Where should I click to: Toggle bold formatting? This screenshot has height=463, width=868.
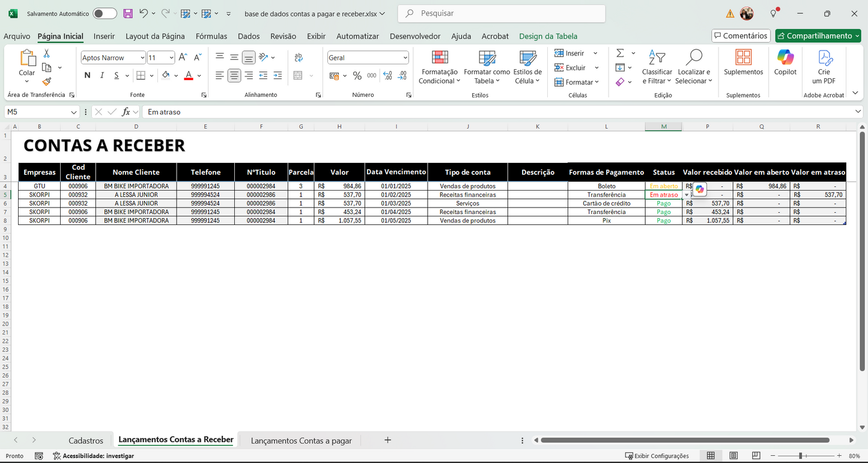coord(87,75)
